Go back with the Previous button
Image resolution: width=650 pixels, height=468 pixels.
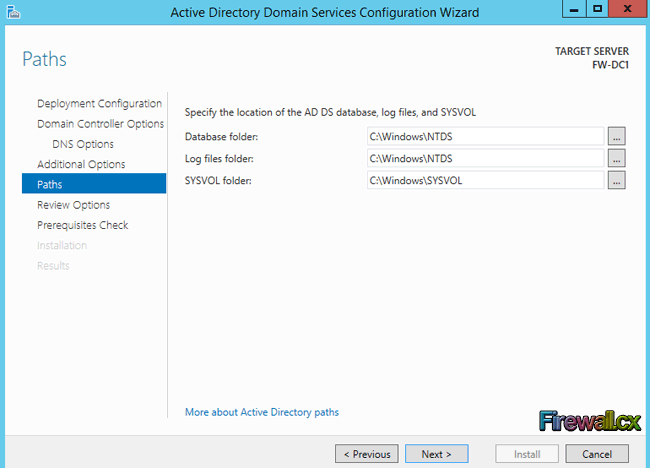click(x=366, y=454)
